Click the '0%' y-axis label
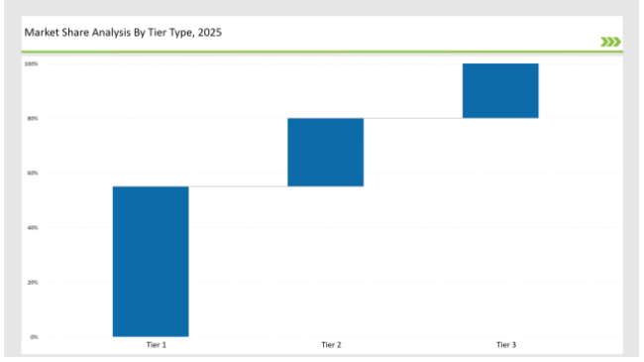644x362 pixels. pos(34,337)
